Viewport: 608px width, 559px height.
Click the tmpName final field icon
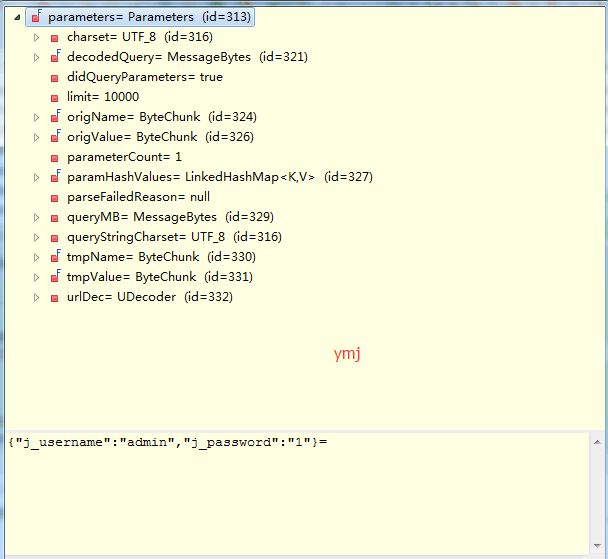click(x=55, y=256)
